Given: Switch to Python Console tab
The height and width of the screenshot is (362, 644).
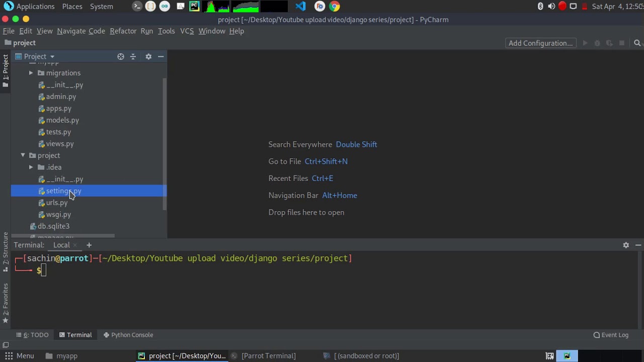Looking at the screenshot, I should pos(128,335).
